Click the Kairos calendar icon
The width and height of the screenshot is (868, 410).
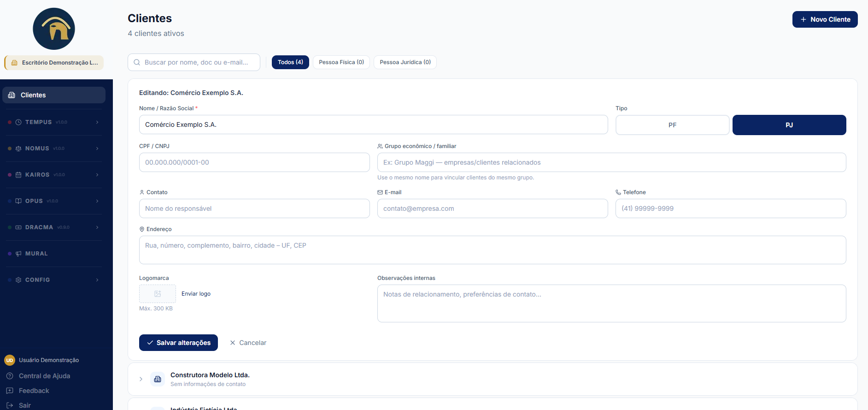coord(18,175)
